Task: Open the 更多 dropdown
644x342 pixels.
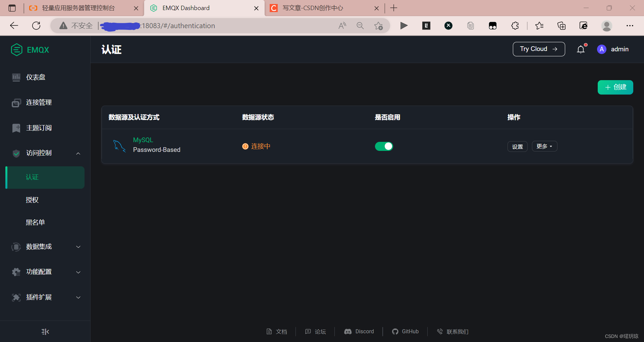Action: (x=544, y=146)
